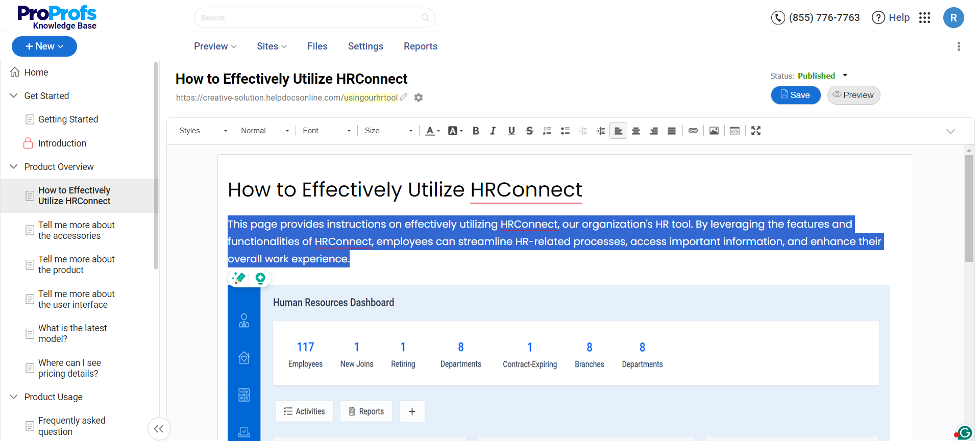Collapse the Product Usage section
Viewport: 980px width, 441px height.
pos(14,397)
